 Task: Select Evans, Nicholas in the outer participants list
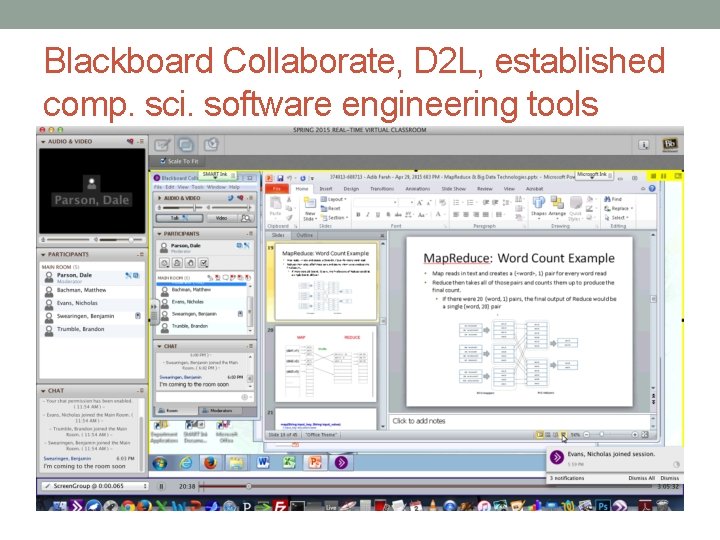coord(92,304)
